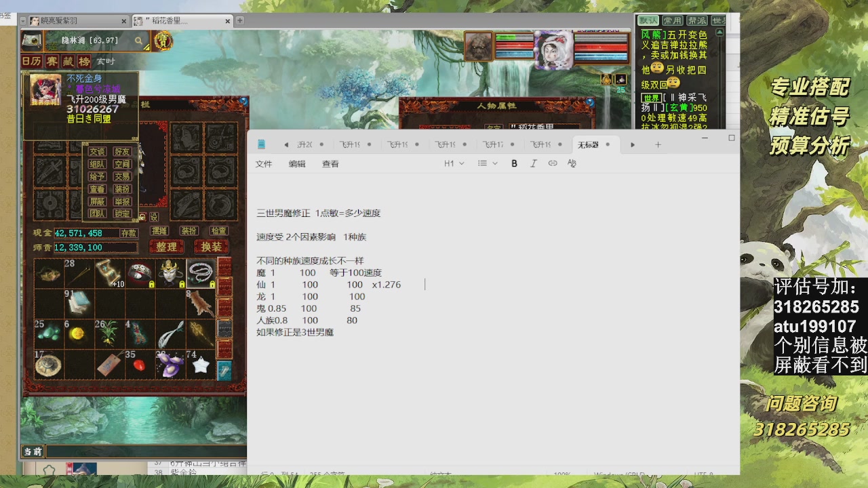Screen dimensions: 868x488
Task: Select the purple shells item
Action: 170,365
